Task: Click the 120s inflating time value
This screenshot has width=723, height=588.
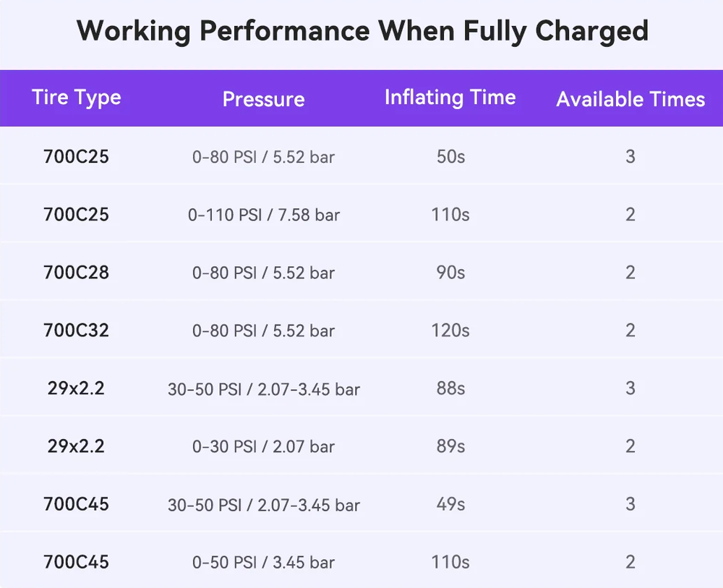Action: point(450,331)
